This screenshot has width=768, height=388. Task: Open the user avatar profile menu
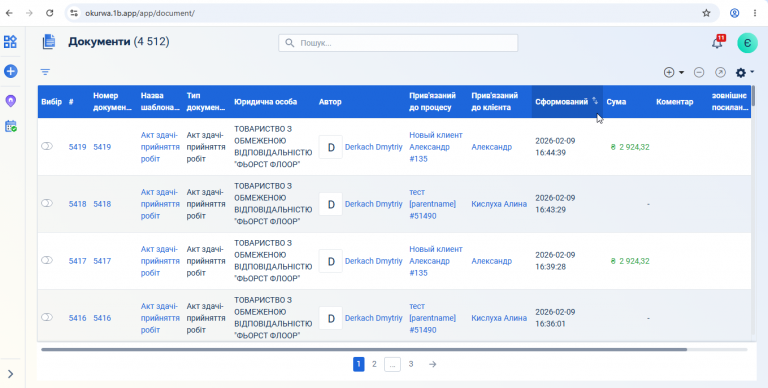747,43
